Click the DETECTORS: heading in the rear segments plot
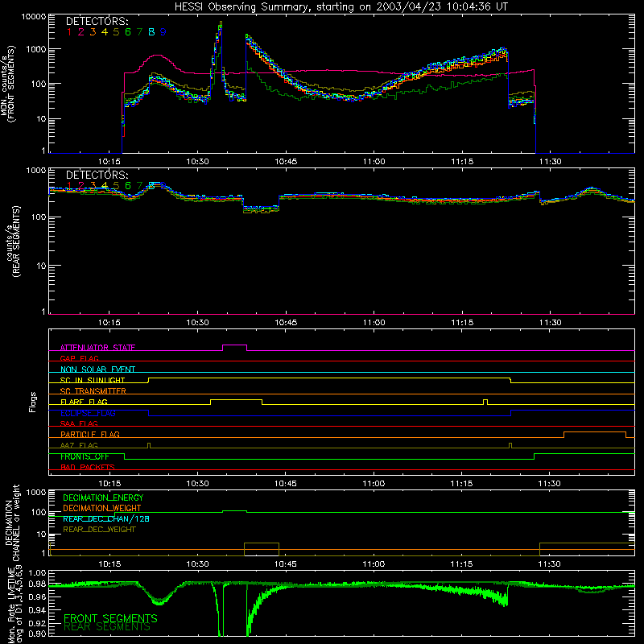The width and height of the screenshot is (644, 644). coord(97,175)
